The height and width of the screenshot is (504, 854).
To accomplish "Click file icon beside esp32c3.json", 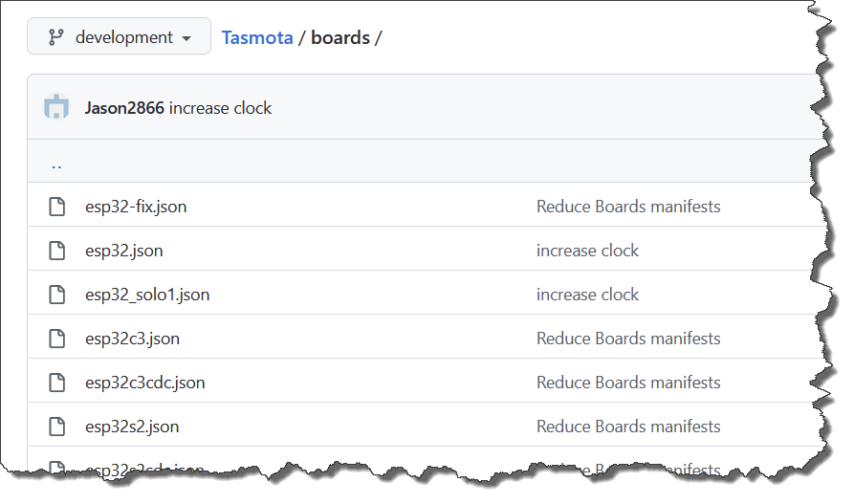I will pos(57,339).
